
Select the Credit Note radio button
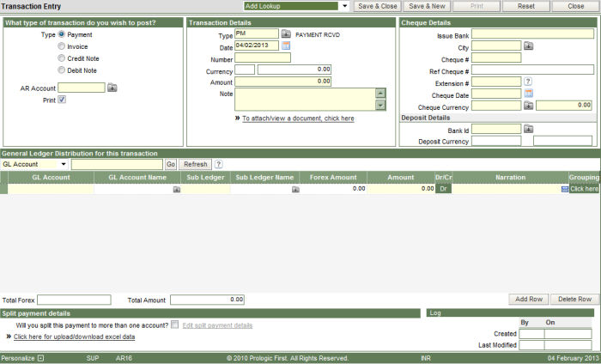61,58
